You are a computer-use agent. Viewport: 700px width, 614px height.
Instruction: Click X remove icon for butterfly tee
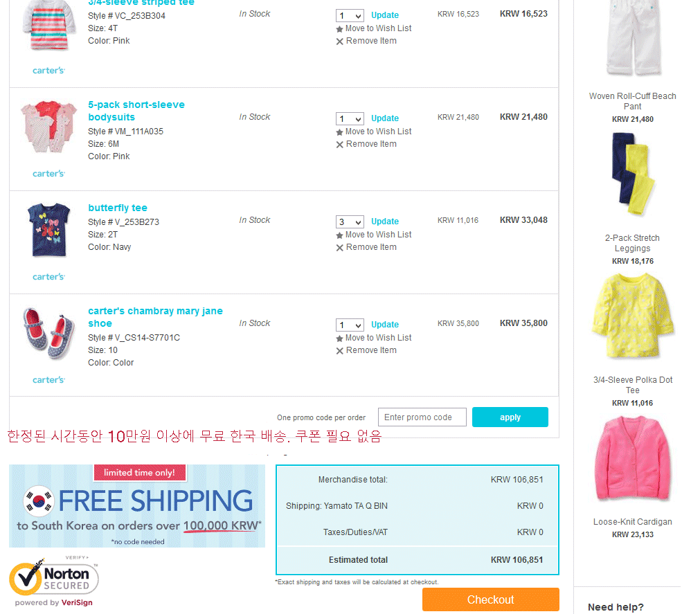(340, 248)
